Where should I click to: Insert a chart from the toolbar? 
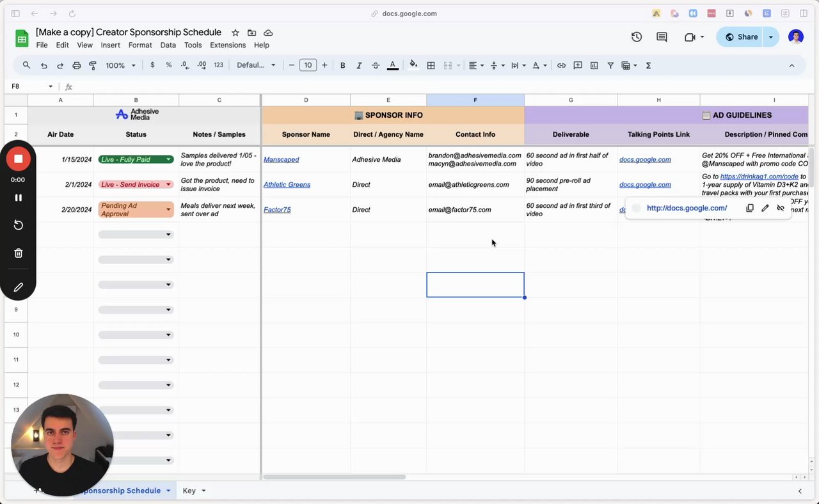(594, 65)
